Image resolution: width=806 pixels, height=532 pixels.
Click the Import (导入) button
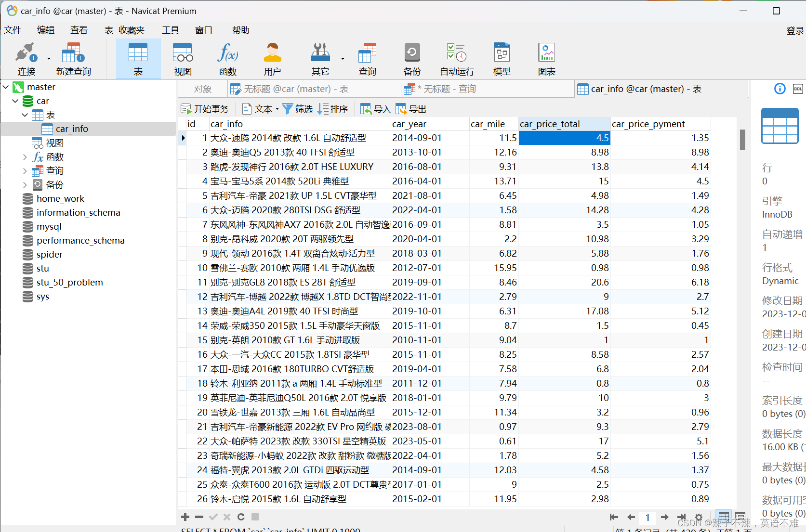(375, 109)
